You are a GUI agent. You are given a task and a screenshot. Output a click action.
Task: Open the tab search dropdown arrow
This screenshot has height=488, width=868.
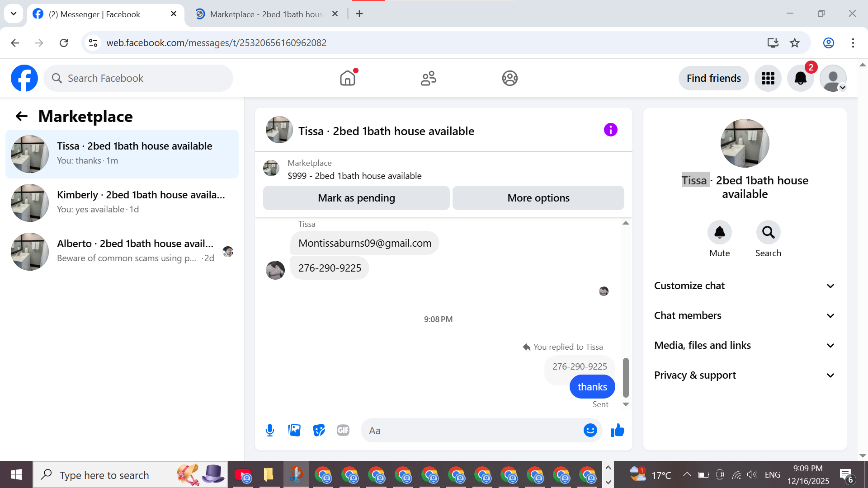[x=14, y=14]
